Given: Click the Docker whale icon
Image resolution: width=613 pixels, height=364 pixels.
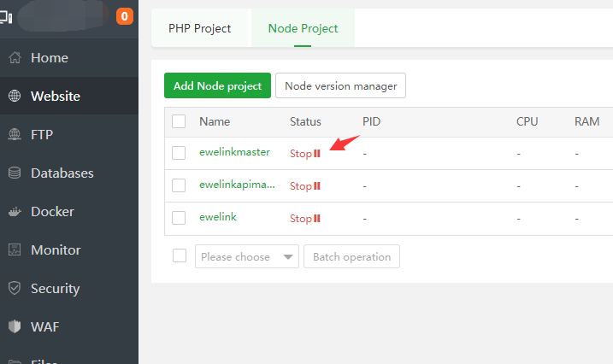Looking at the screenshot, I should 15,212.
